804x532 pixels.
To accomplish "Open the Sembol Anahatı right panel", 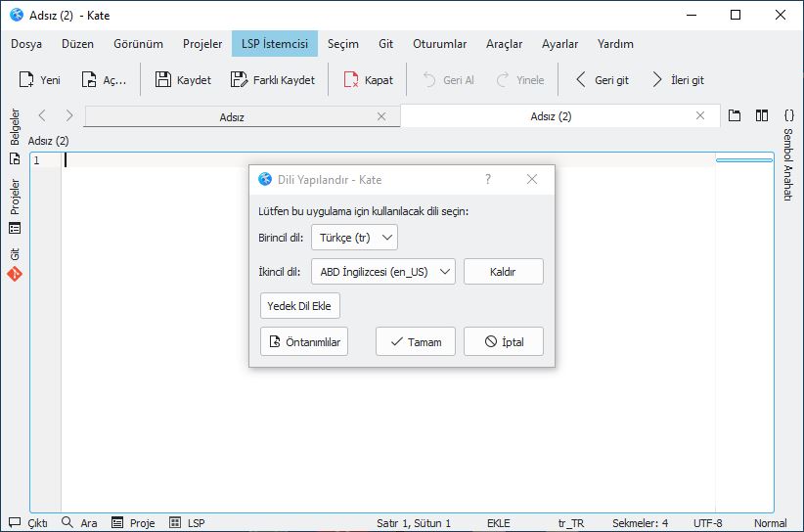I will 788,155.
